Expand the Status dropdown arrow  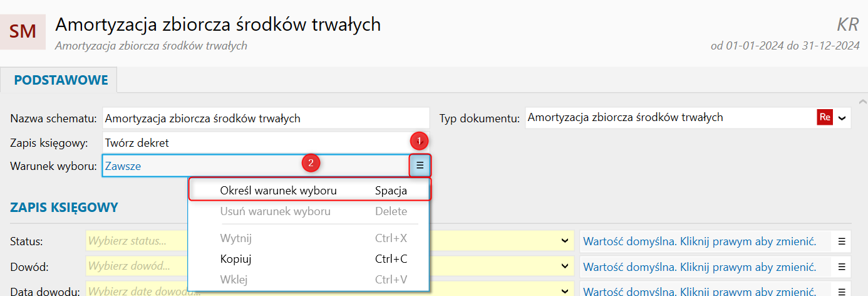pyautogui.click(x=565, y=241)
